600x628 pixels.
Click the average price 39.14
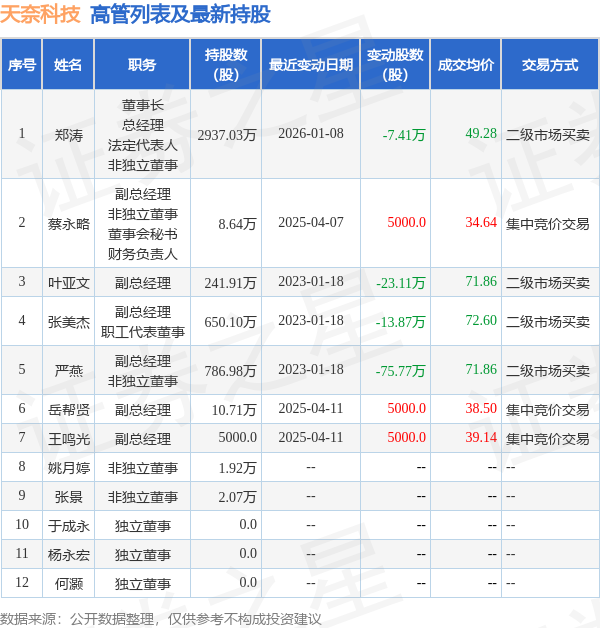pos(481,437)
